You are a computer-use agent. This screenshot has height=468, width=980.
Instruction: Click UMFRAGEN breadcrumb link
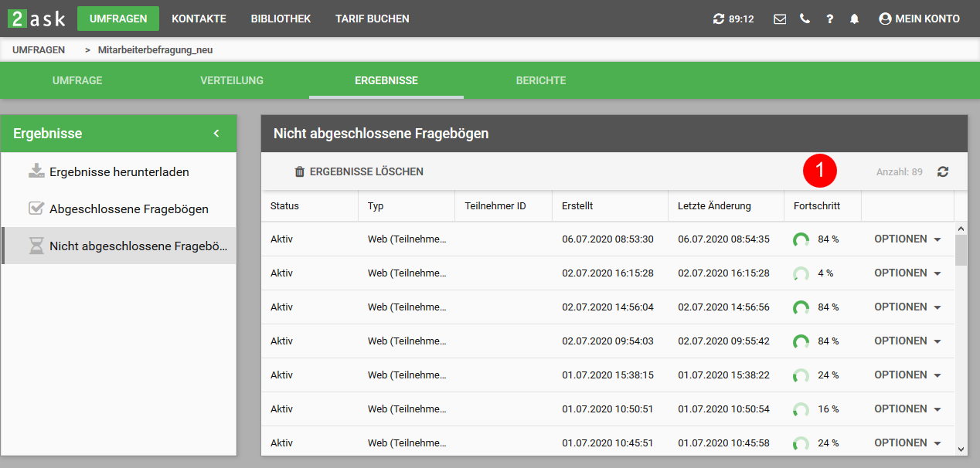tap(39, 49)
